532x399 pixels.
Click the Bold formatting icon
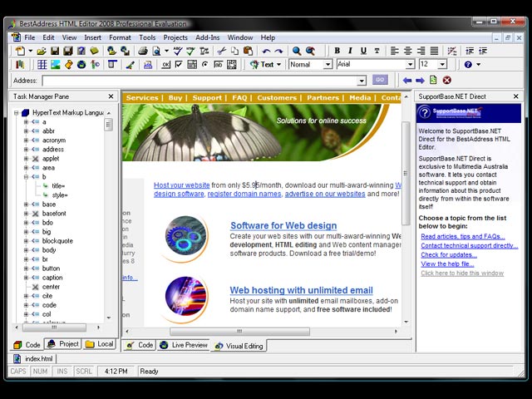click(337, 51)
